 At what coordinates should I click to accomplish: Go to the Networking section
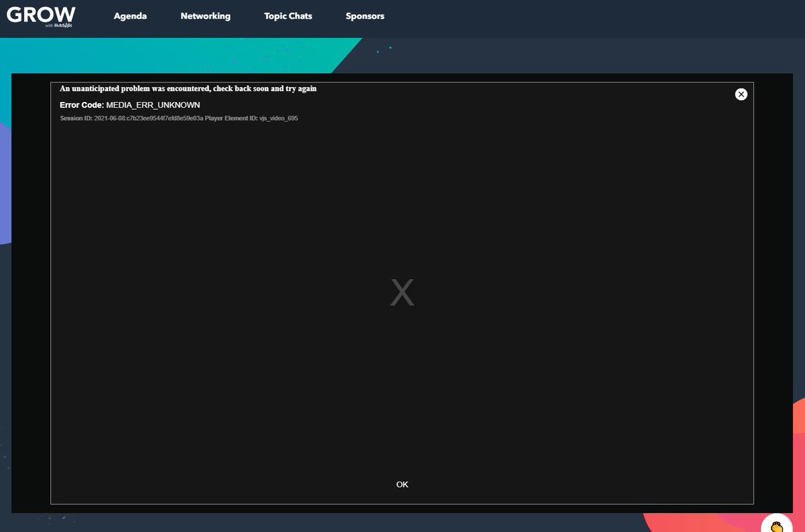point(205,16)
